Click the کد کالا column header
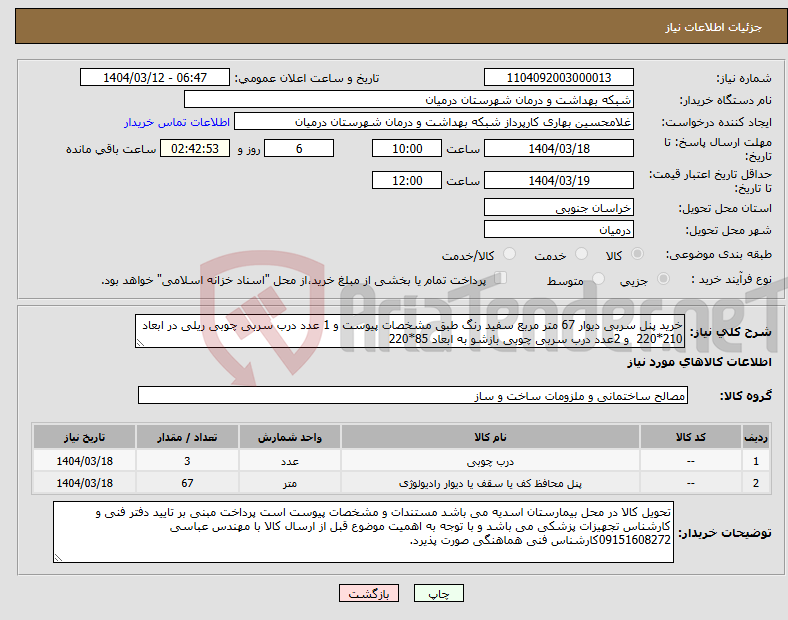Image resolution: width=788 pixels, height=620 pixels. pyautogui.click(x=691, y=437)
